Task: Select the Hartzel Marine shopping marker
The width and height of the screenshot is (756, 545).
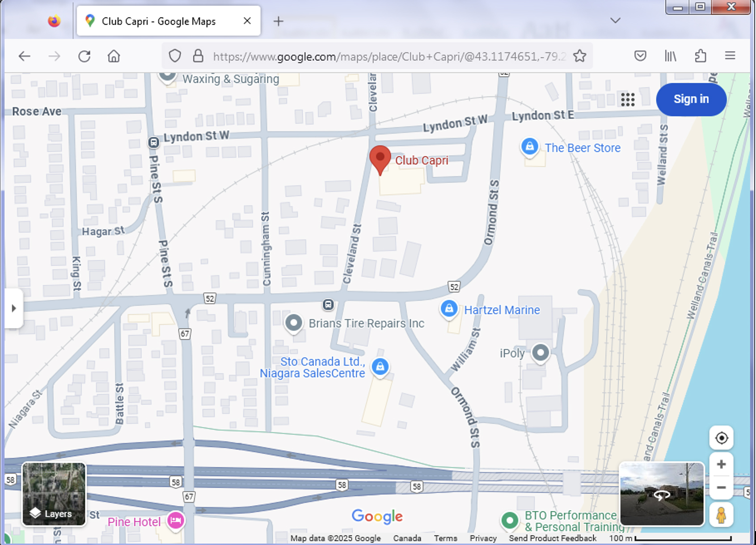Action: pyautogui.click(x=449, y=309)
